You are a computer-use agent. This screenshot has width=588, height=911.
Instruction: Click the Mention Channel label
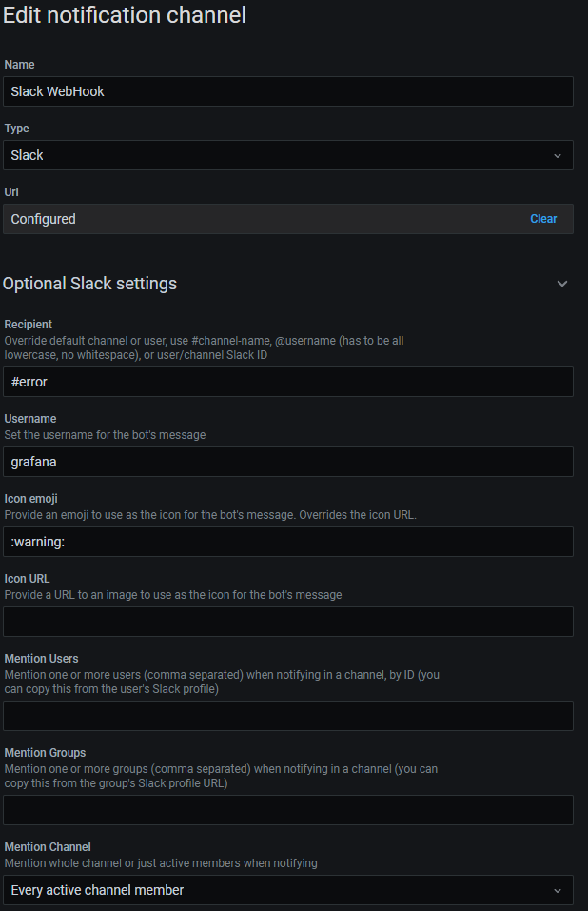tap(48, 847)
